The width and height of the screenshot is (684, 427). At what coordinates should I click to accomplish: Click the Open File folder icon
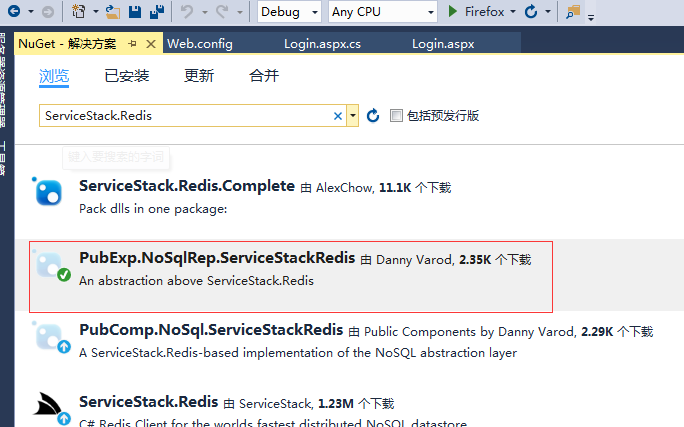point(113,12)
